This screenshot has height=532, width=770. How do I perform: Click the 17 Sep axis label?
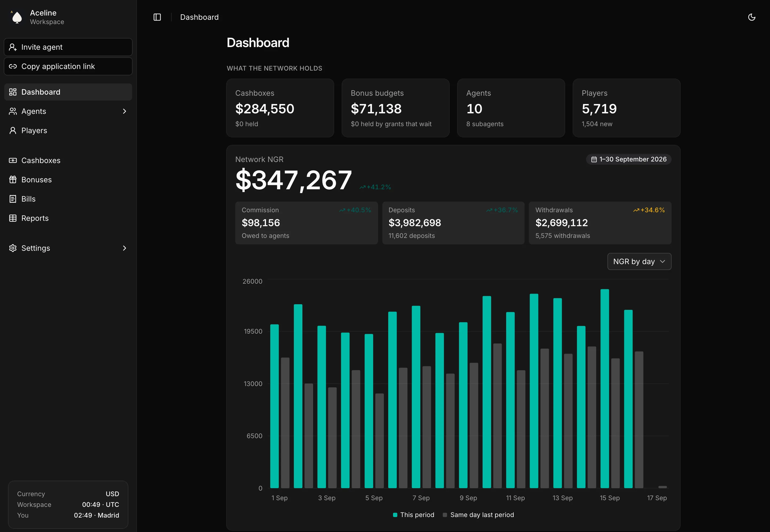click(x=657, y=498)
